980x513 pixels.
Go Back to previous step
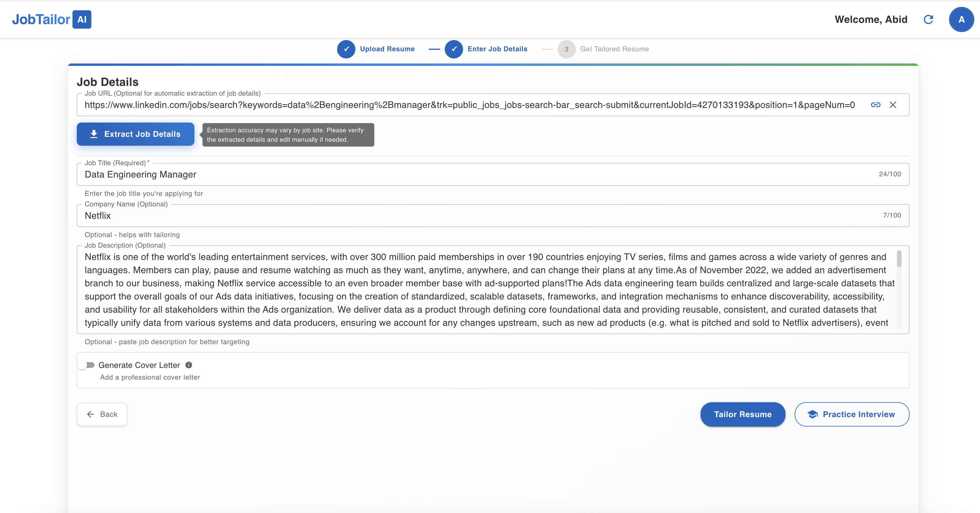(102, 414)
